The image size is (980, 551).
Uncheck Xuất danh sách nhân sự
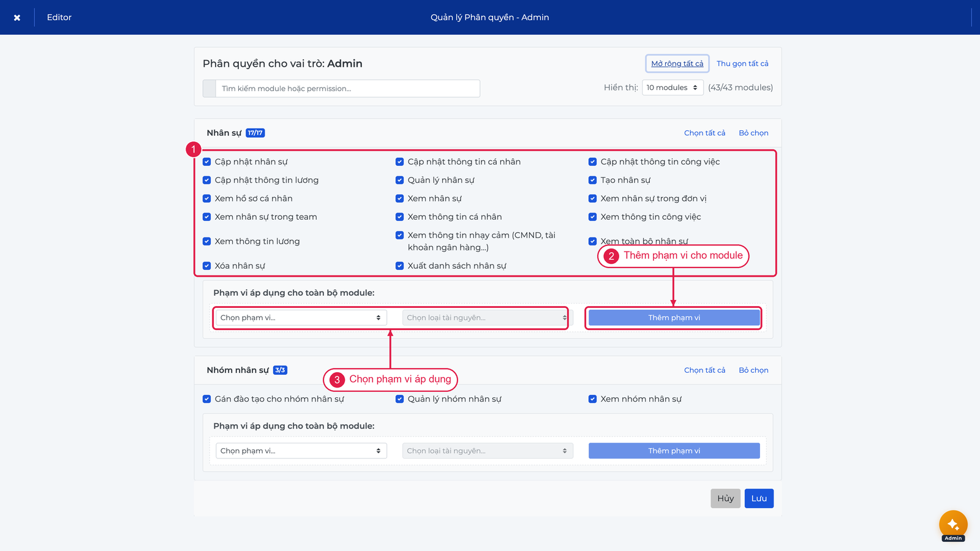(x=400, y=266)
